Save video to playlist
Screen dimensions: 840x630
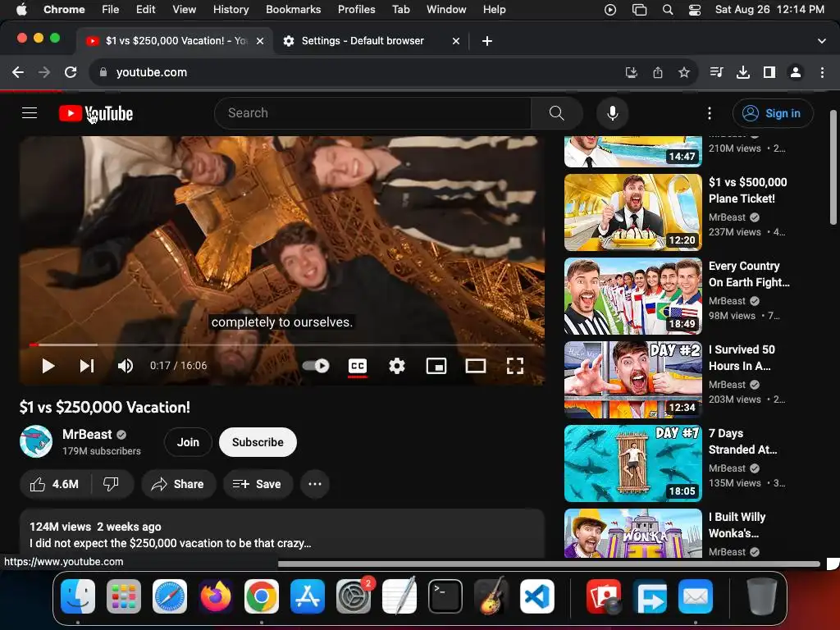[x=258, y=484]
